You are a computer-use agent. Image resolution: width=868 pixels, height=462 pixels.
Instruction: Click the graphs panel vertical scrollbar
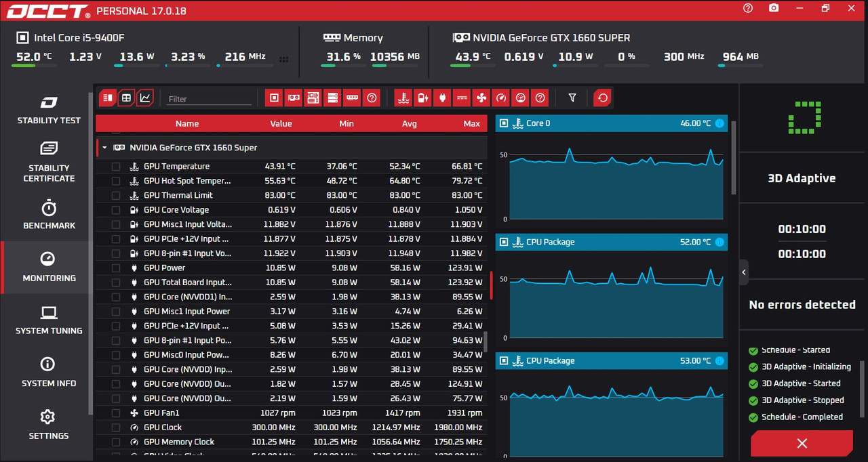(x=734, y=159)
